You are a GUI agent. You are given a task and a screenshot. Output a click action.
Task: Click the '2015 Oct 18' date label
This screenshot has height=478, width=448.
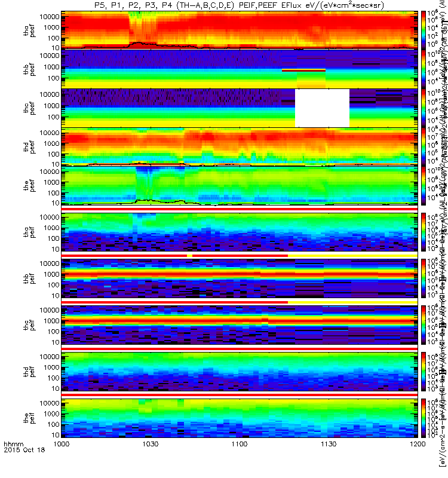pos(24,450)
